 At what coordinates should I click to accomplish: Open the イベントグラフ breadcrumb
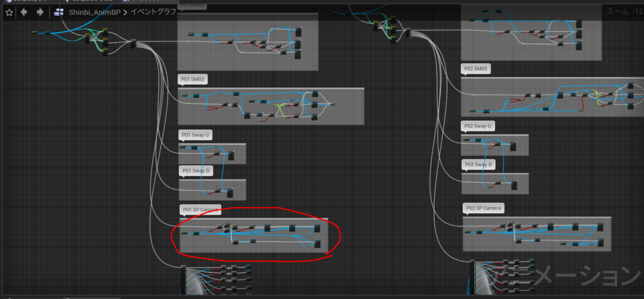click(153, 12)
